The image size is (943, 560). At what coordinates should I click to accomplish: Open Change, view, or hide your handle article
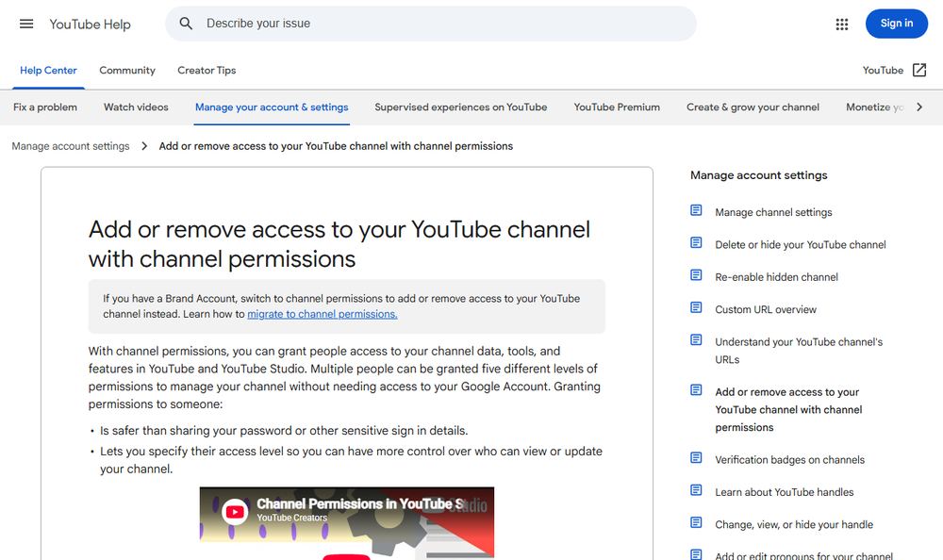click(794, 525)
